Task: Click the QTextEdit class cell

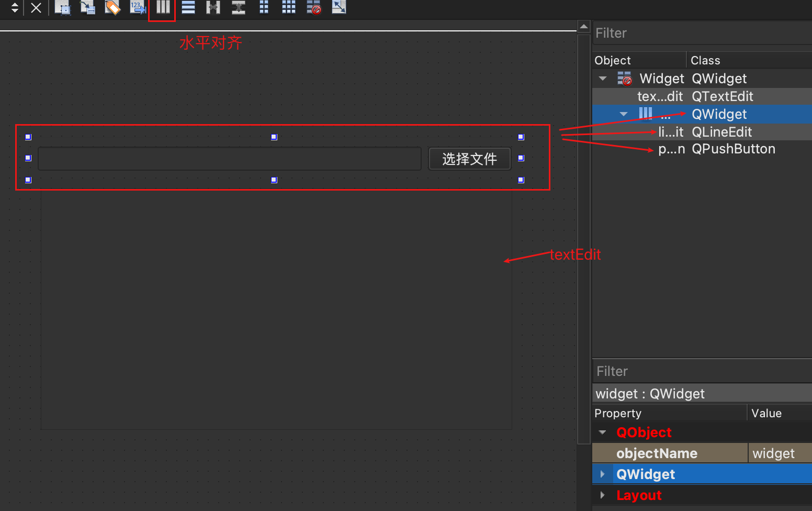Action: [x=723, y=96]
